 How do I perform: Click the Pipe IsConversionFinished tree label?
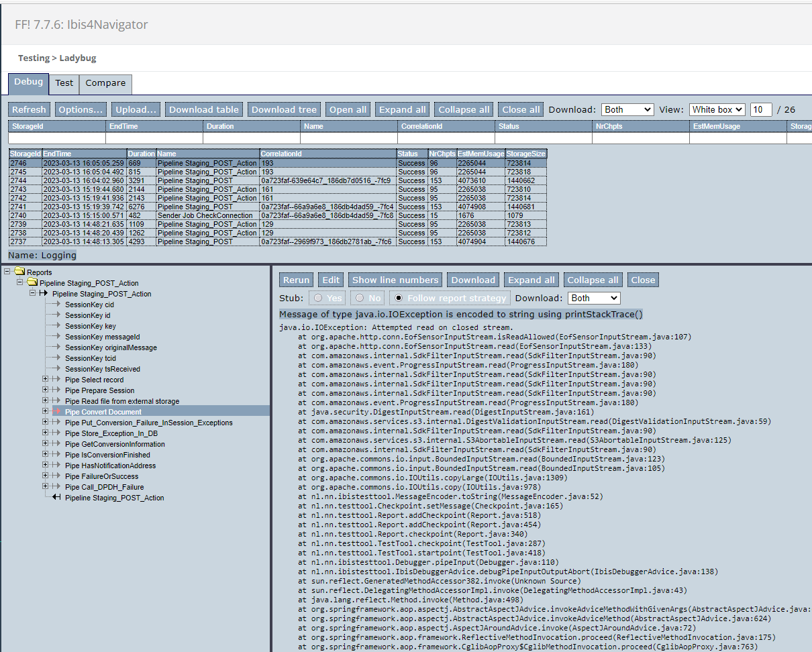tap(107, 455)
